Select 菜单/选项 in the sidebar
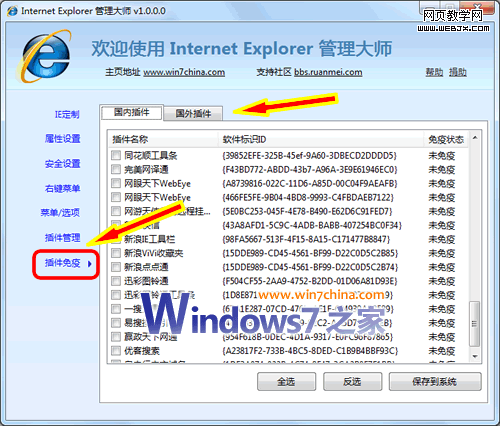This screenshot has width=500, height=426. [60, 213]
